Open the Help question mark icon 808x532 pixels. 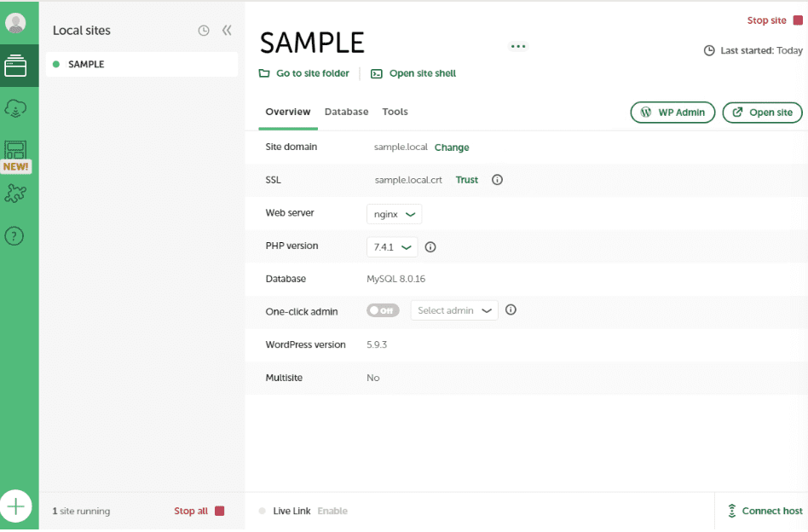(x=14, y=236)
